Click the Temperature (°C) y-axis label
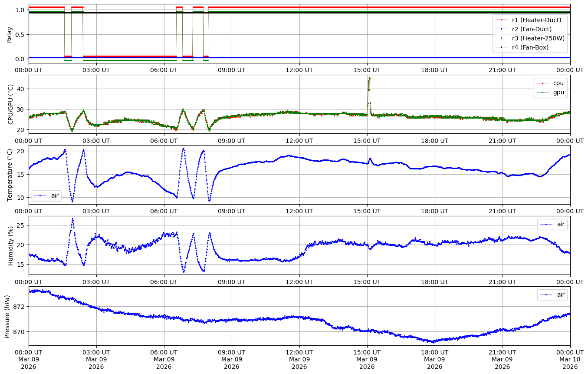This screenshot has width=588, height=374. [x=10, y=175]
